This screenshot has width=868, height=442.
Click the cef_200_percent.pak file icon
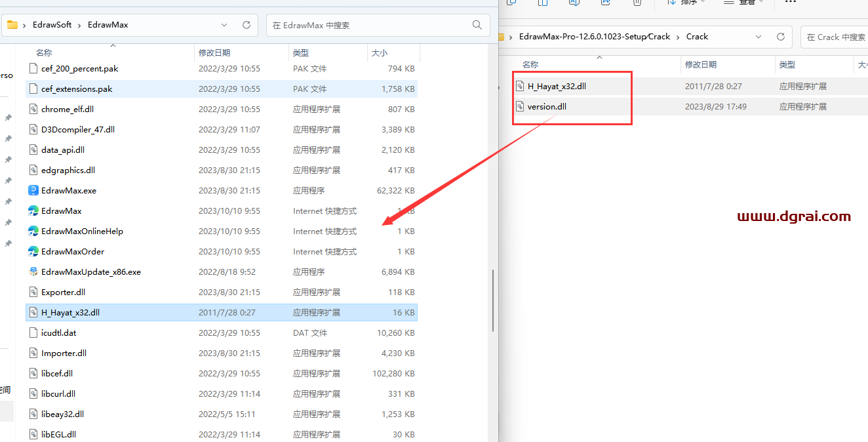pos(34,69)
